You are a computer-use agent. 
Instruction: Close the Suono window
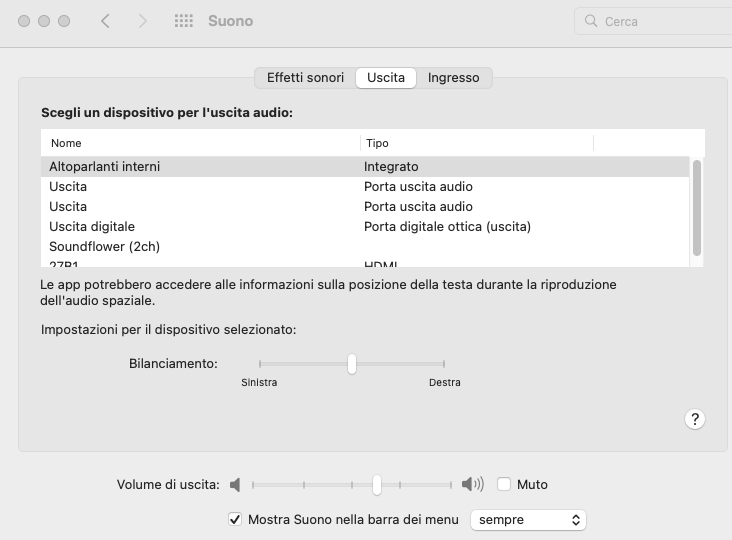(24, 21)
